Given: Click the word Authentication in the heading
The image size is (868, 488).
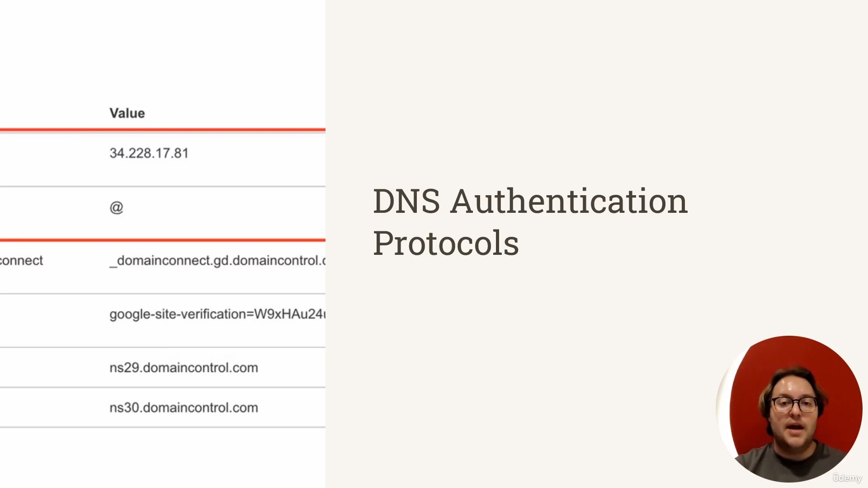Looking at the screenshot, I should 569,201.
